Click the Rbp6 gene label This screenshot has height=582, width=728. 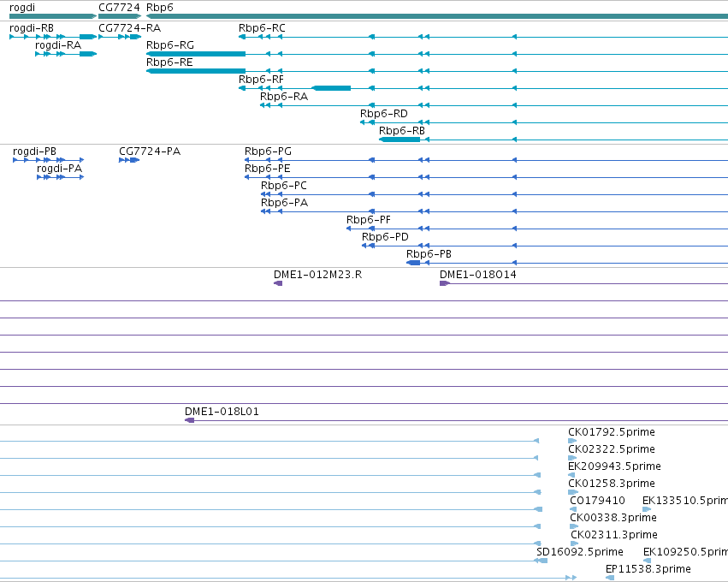(160, 8)
